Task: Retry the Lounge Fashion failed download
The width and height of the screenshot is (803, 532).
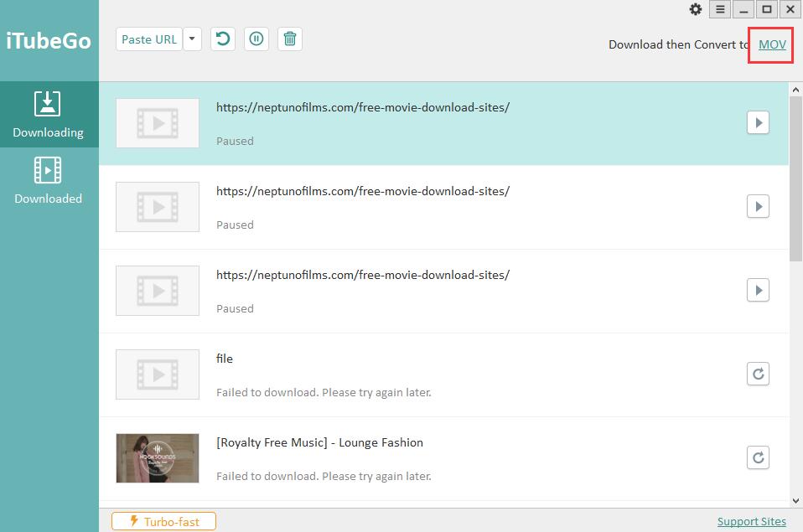Action: click(758, 457)
